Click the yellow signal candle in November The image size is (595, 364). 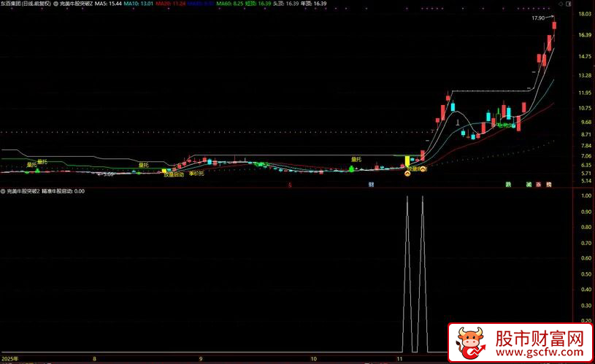[x=407, y=160]
